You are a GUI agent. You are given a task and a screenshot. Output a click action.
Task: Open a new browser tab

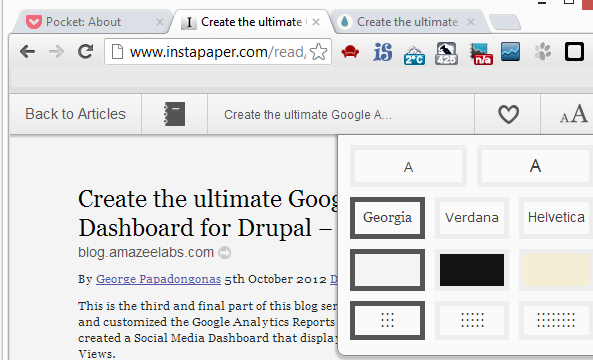(x=505, y=22)
